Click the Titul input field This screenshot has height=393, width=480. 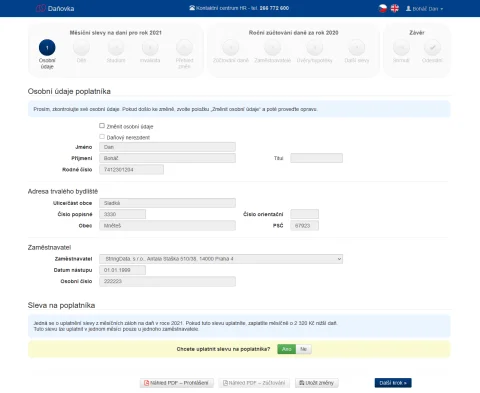click(316, 158)
